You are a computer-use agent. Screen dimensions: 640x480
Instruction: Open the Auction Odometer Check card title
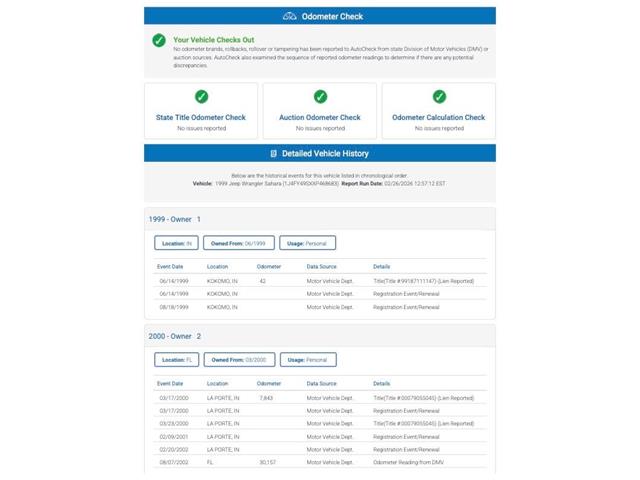(320, 118)
